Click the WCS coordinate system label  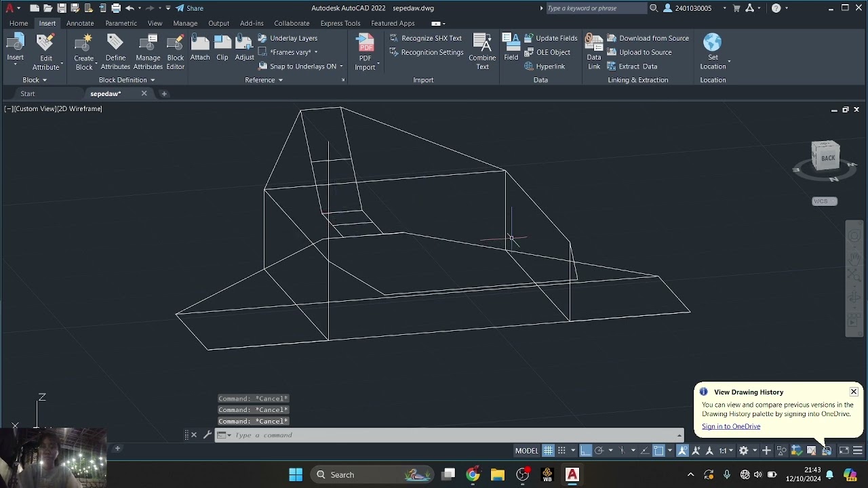[x=825, y=201]
